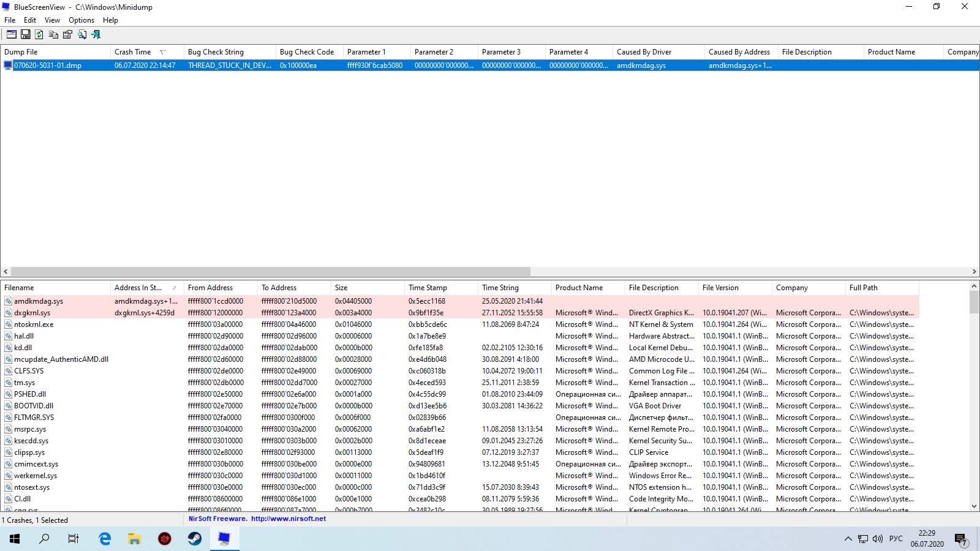
Task: Open Properties toolbar icon
Action: 67,34
